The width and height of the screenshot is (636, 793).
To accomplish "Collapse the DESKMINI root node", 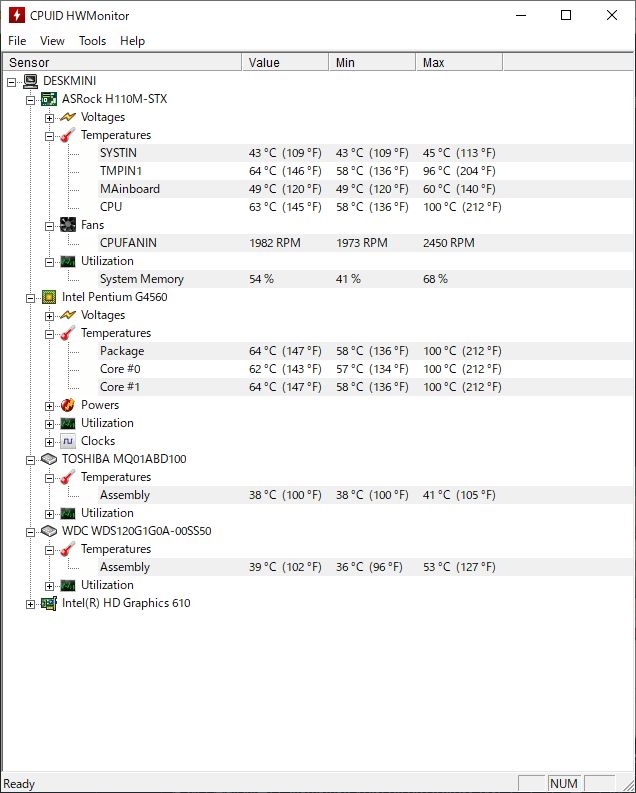I will pos(12,82).
